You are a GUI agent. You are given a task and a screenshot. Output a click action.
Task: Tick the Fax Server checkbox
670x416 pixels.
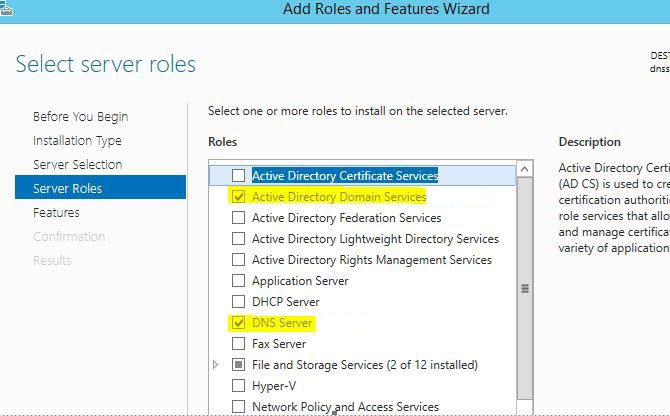238,343
